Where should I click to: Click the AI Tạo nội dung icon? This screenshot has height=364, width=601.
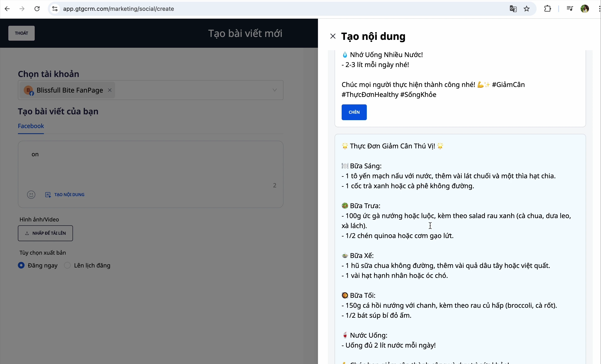pyautogui.click(x=48, y=195)
